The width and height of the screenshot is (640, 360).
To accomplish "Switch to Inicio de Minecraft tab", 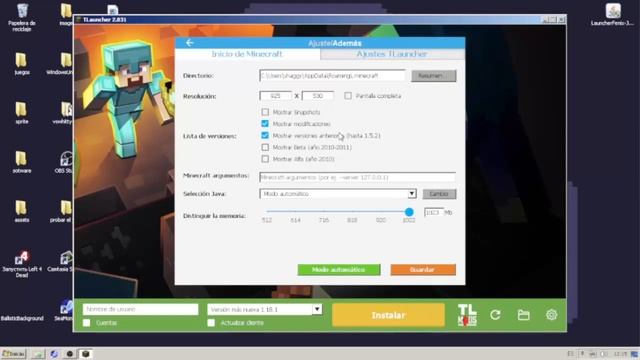I will click(x=247, y=54).
